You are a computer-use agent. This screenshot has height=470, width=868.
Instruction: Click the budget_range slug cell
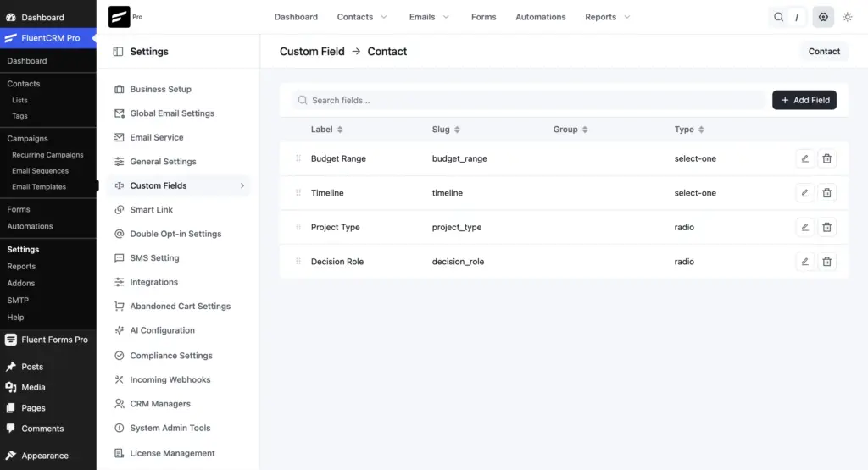click(459, 158)
